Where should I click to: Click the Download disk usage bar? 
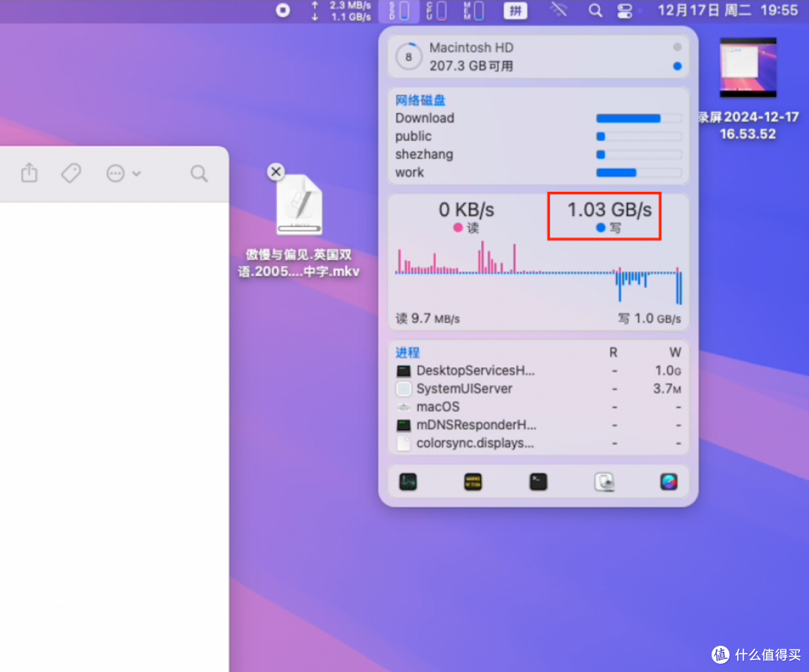(x=639, y=118)
